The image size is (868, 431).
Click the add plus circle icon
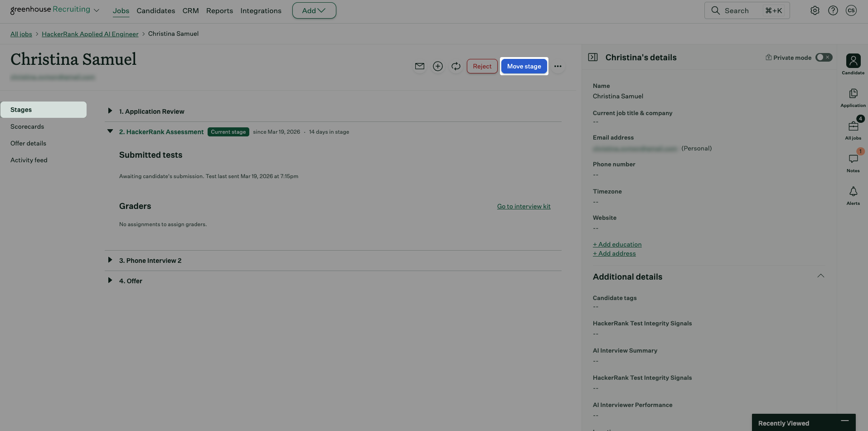(438, 66)
